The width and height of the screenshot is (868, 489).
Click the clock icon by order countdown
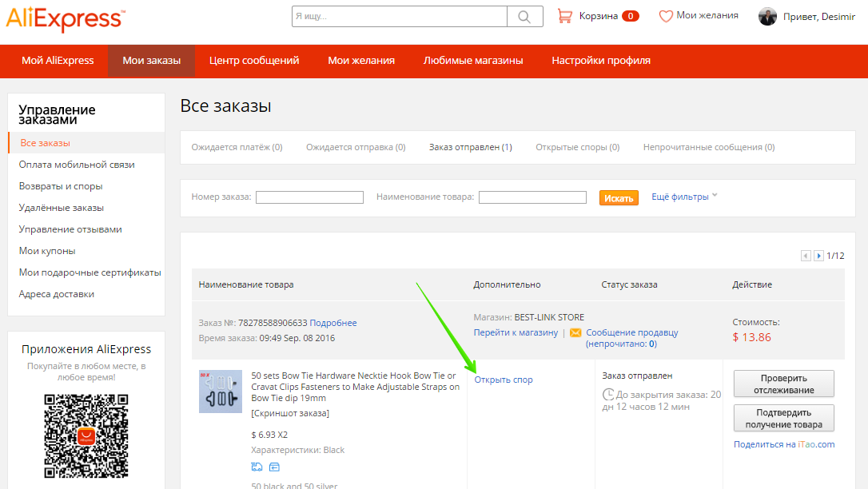[x=608, y=395]
